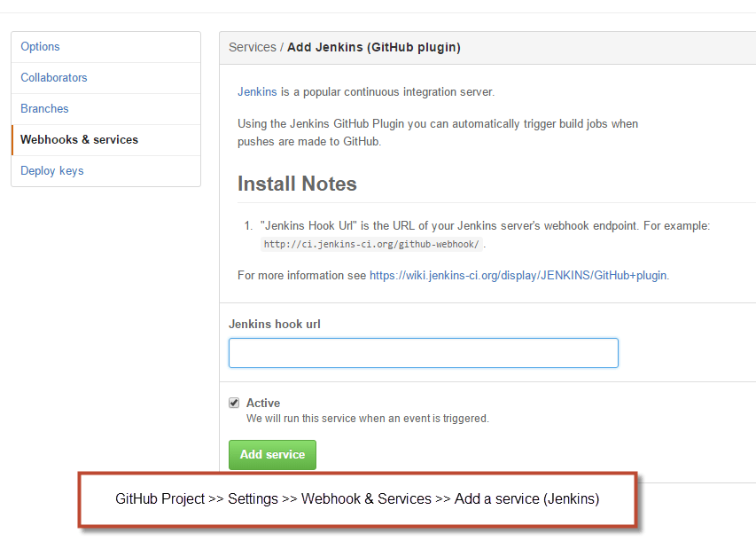
Task: Follow the Jenkins link in description
Action: [x=257, y=91]
